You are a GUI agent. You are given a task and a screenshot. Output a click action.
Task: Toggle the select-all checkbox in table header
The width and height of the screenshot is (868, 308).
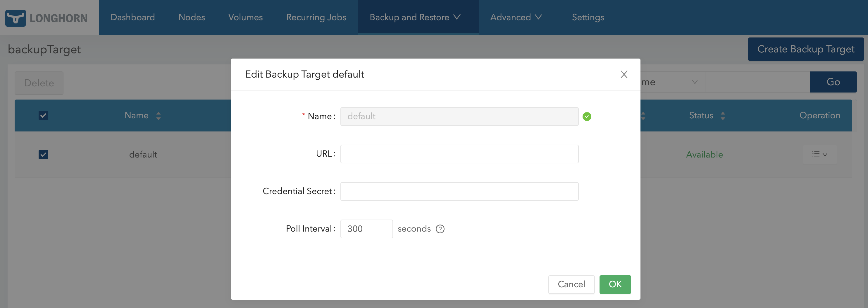(43, 116)
